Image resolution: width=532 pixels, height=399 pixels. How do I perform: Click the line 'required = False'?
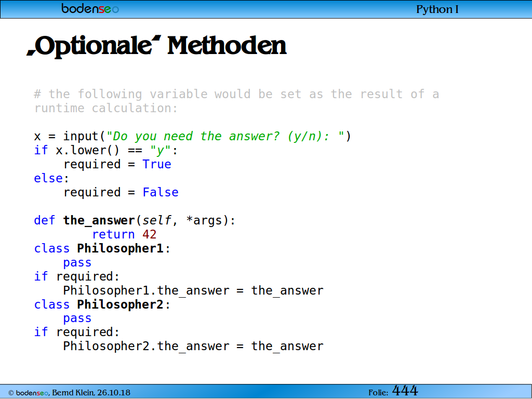pos(121,192)
